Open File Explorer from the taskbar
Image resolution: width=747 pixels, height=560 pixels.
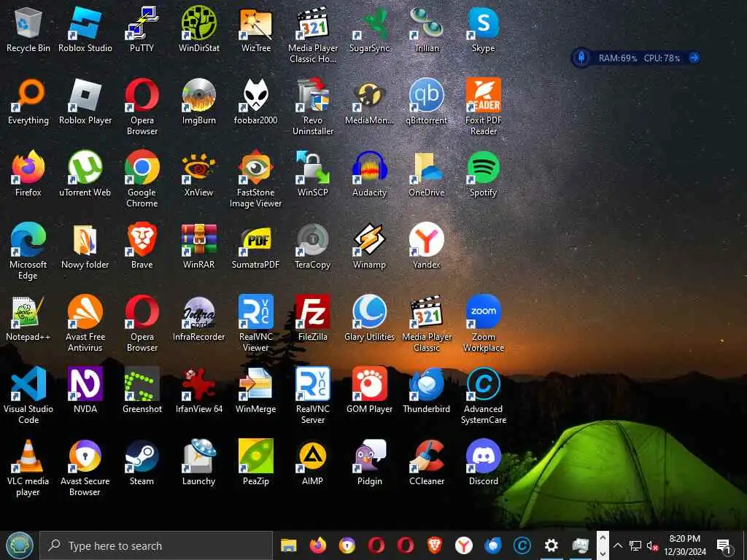tap(288, 545)
